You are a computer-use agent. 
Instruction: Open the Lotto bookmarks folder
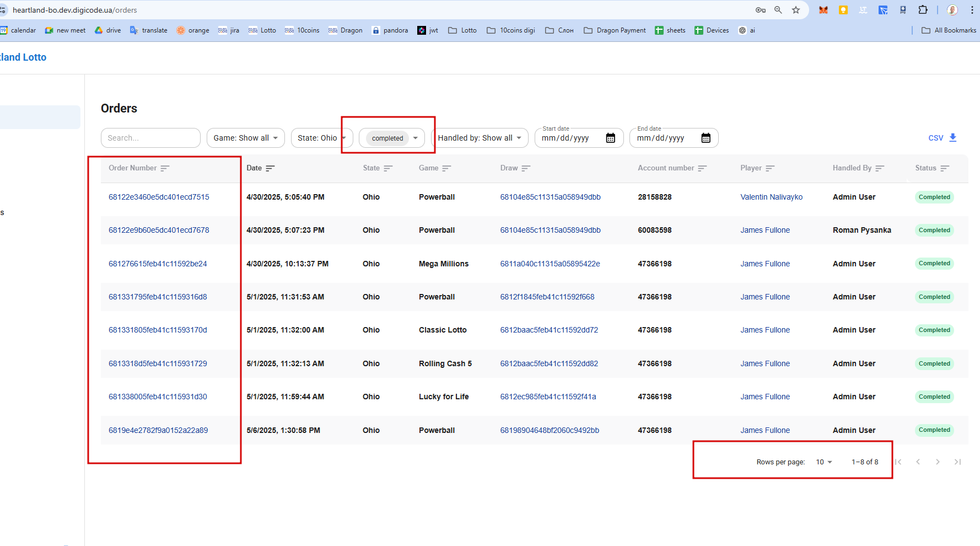pyautogui.click(x=462, y=30)
